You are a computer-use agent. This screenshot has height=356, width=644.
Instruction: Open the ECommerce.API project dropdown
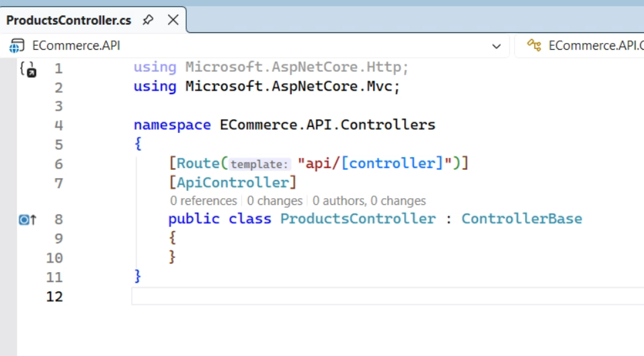pyautogui.click(x=497, y=46)
